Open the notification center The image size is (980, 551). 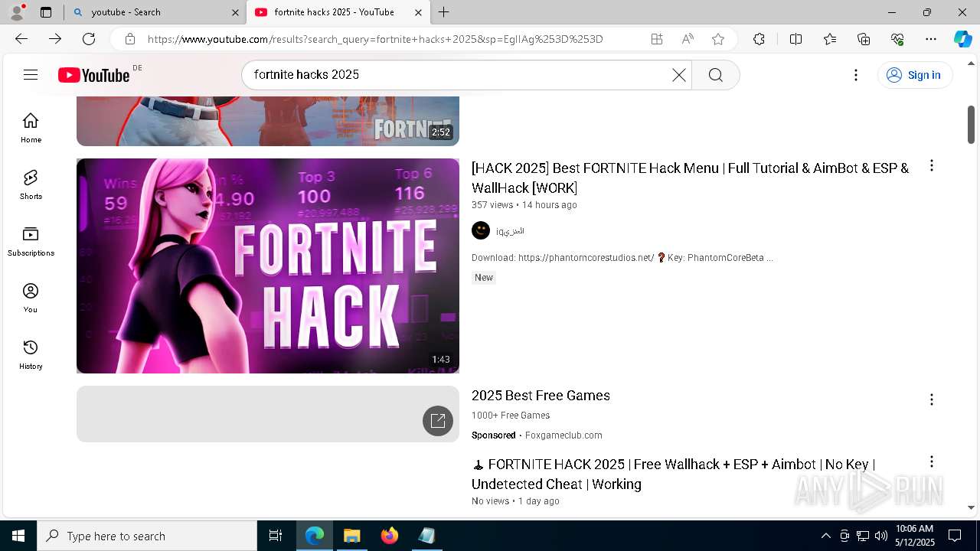coord(955,536)
